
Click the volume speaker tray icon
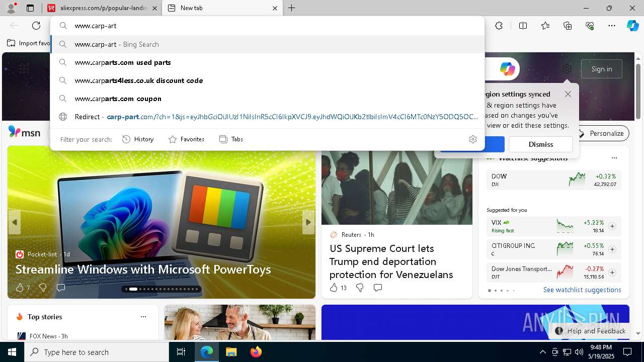pos(579,352)
